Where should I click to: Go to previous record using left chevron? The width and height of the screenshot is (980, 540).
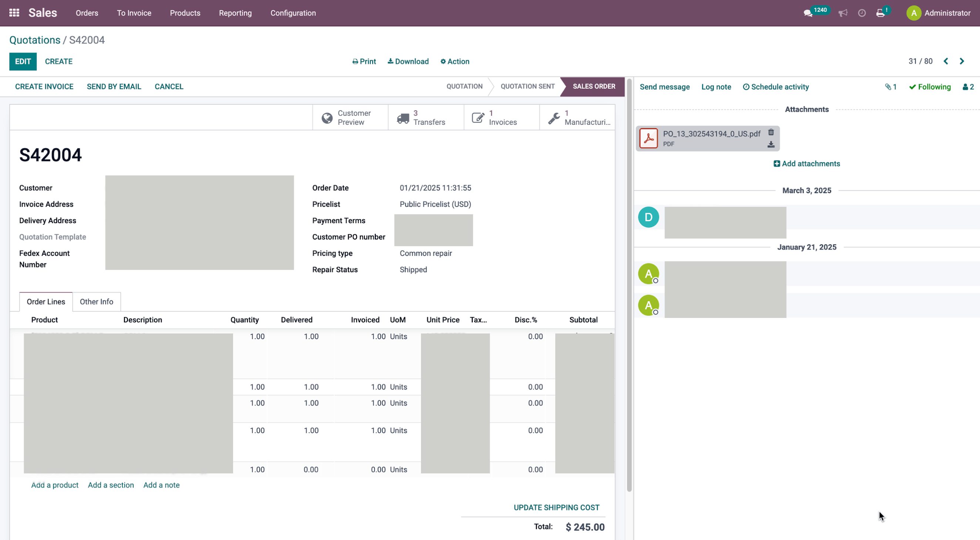(x=946, y=61)
